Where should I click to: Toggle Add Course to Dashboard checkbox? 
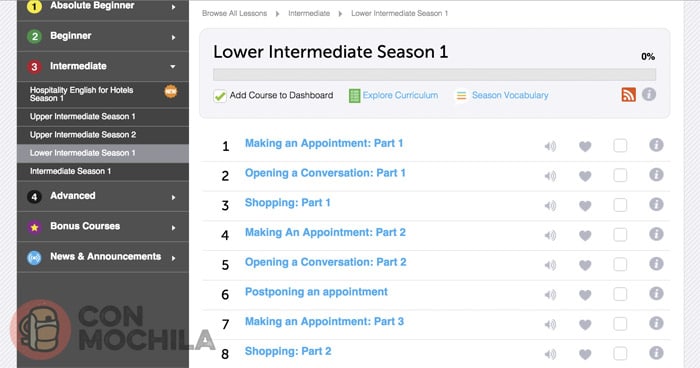pos(220,96)
